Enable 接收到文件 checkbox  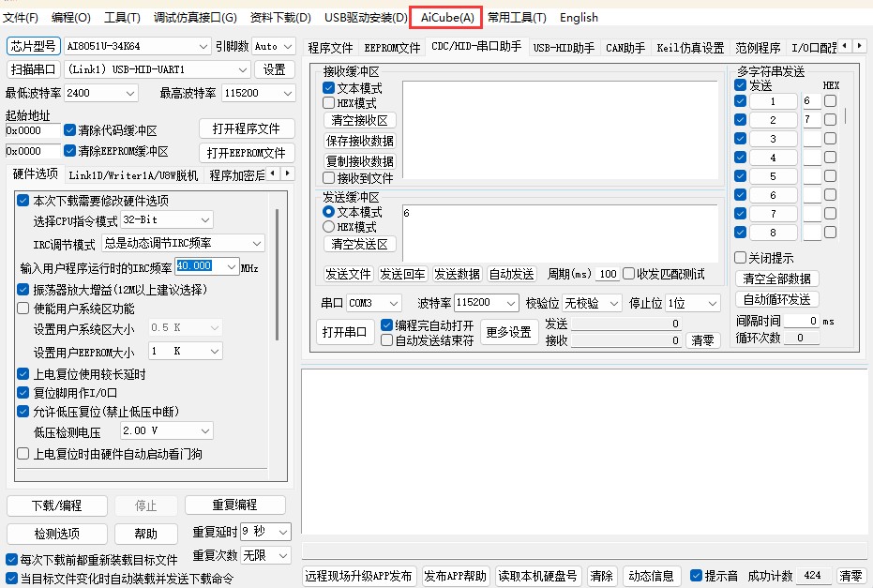coord(328,178)
